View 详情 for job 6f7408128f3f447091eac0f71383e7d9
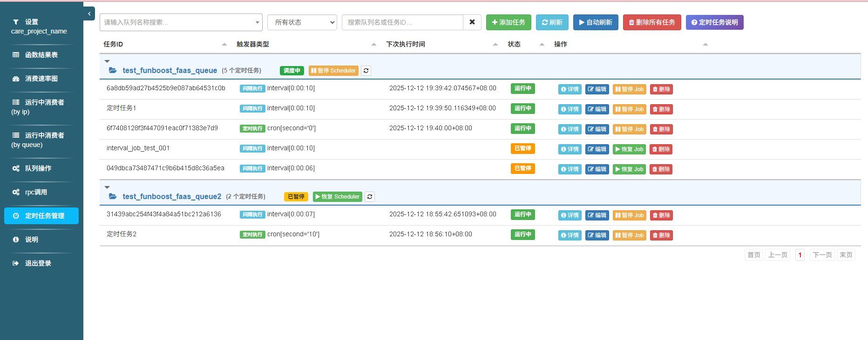Viewport: 868px width, 340px height. point(570,129)
